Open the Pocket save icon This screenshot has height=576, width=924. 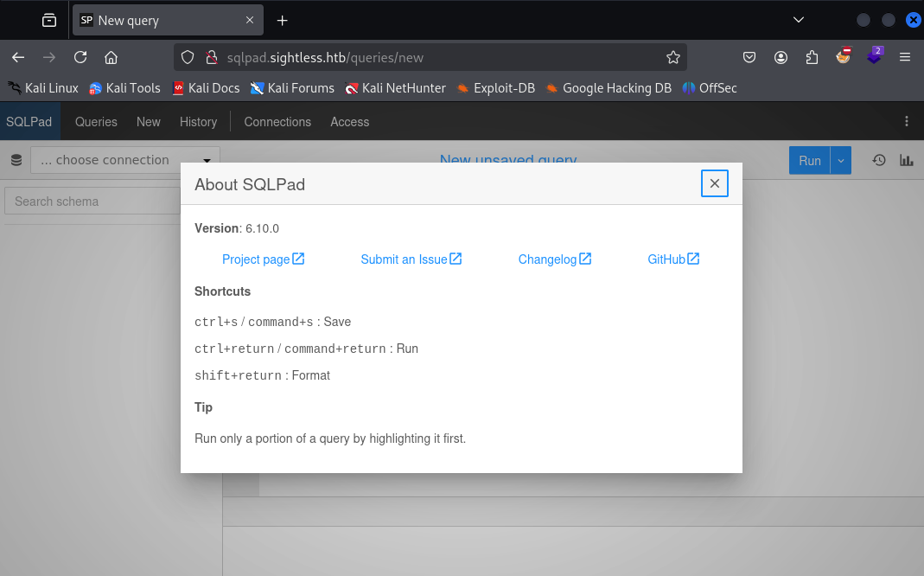click(x=749, y=57)
